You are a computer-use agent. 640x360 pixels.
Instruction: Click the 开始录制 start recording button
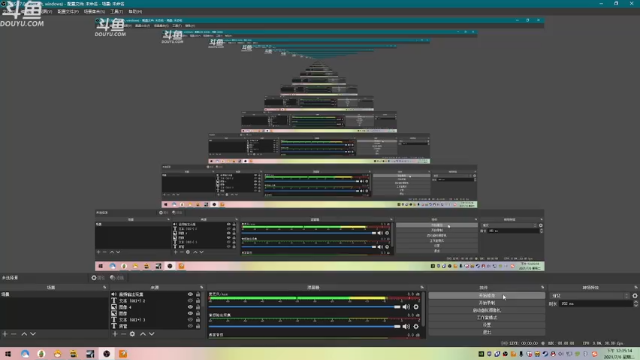487,303
